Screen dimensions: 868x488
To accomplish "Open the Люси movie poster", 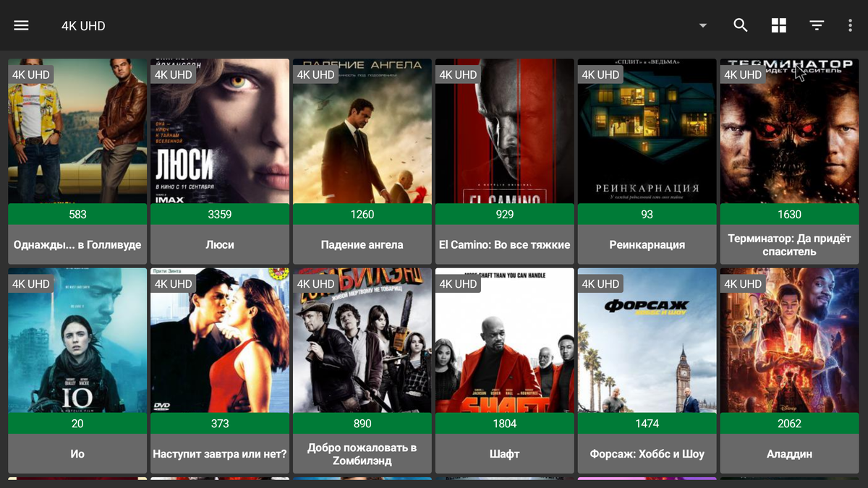I will pos(220,132).
